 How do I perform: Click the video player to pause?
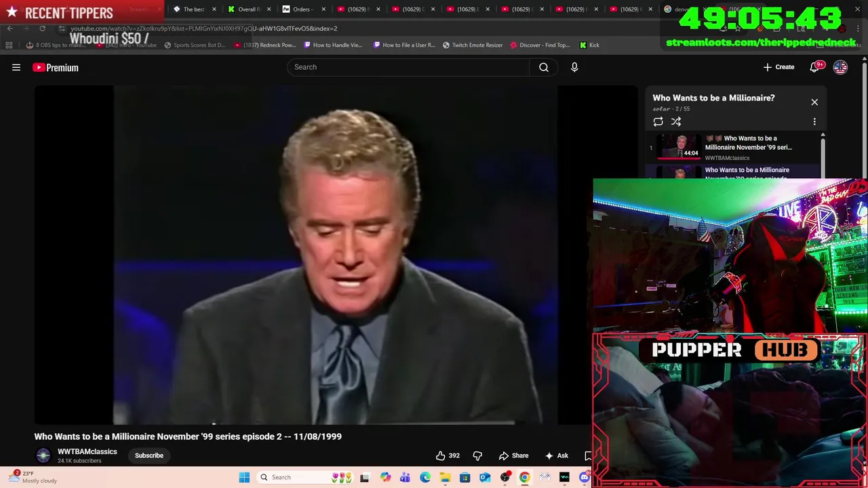click(335, 255)
